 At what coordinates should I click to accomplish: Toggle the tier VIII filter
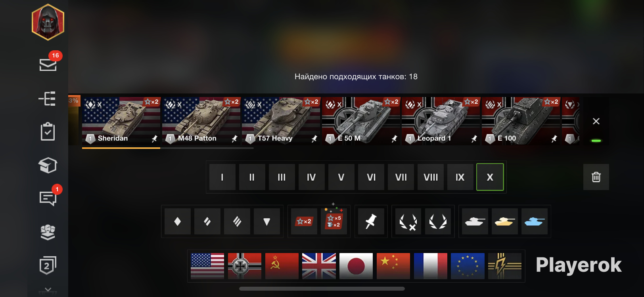click(431, 177)
